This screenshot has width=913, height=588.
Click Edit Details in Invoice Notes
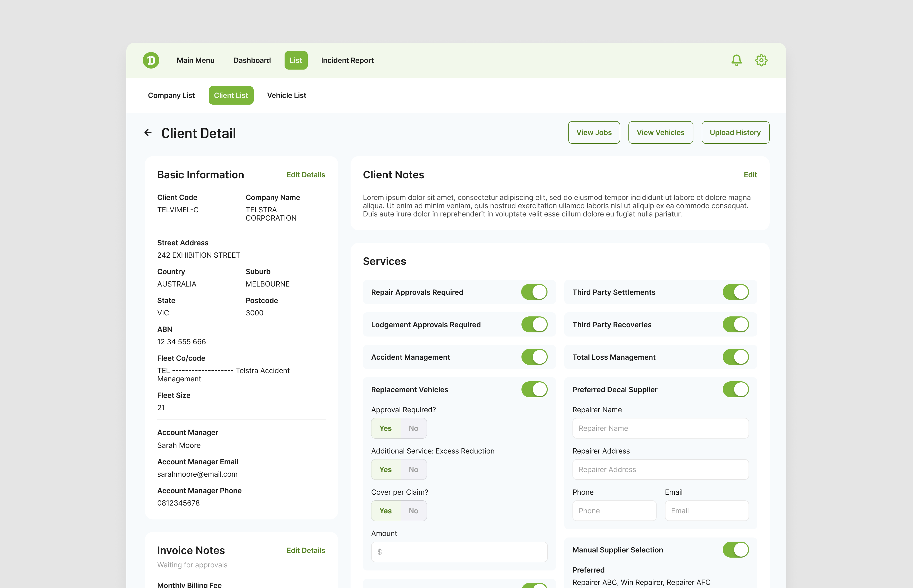coord(306,551)
